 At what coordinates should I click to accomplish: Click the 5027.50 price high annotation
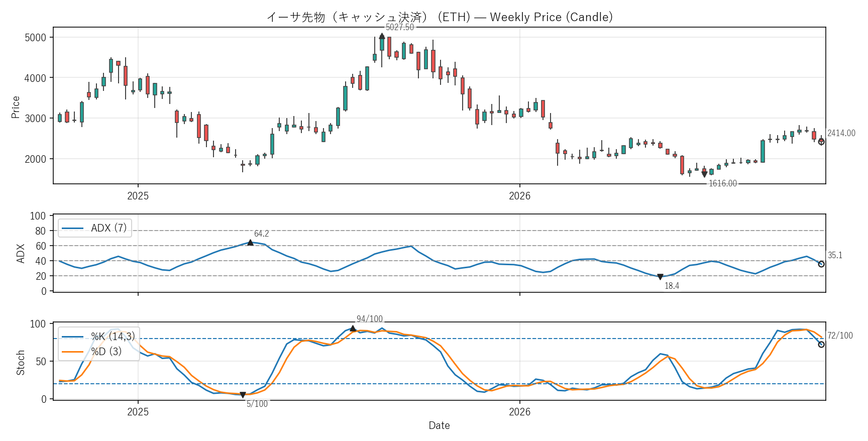tap(400, 27)
